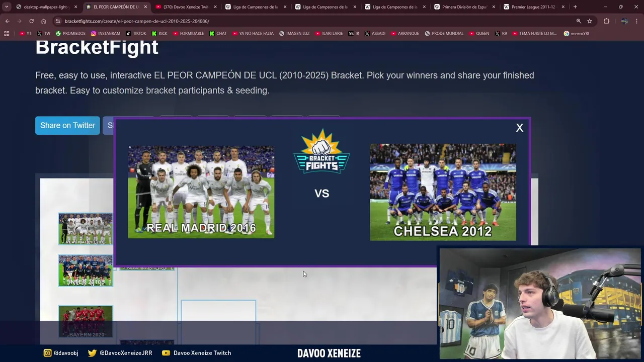
Task: Select the Bayern 2020 team in the bracket
Action: coord(86,321)
